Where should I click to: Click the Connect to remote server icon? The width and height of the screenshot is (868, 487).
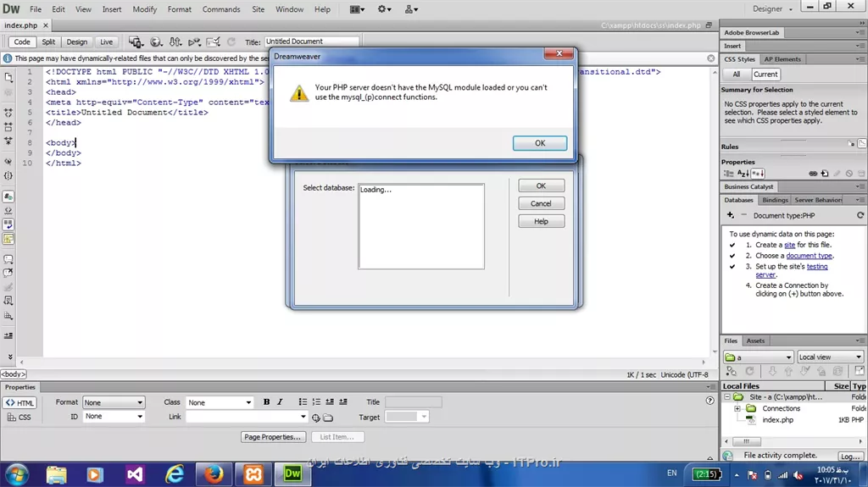pos(732,371)
